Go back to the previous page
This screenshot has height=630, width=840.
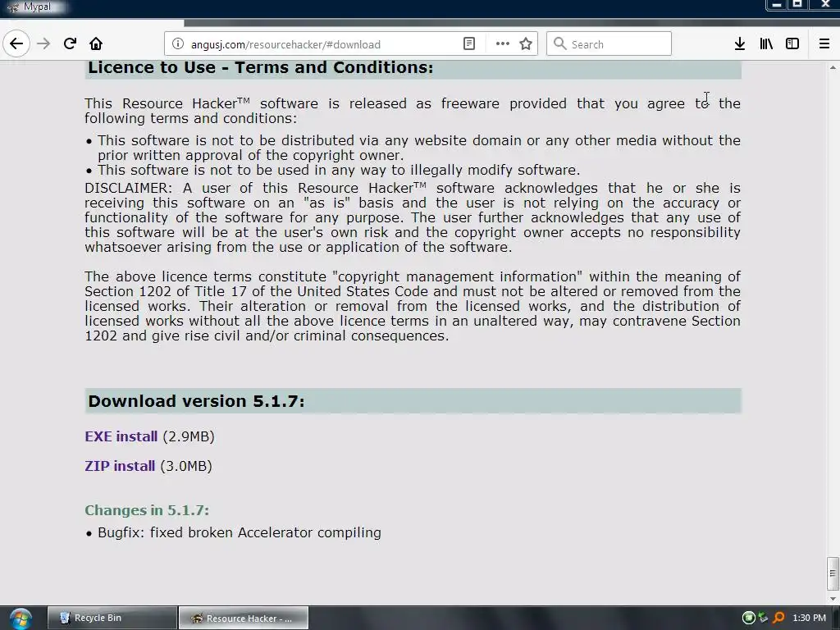[16, 44]
